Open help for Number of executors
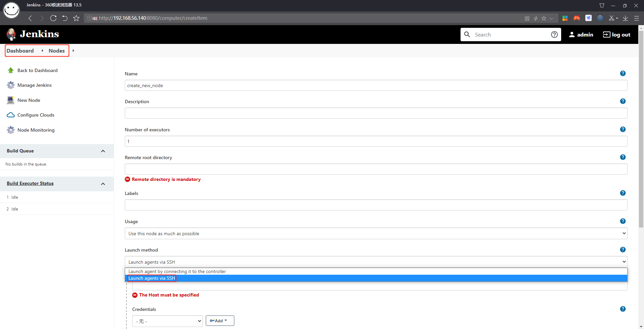 click(x=623, y=129)
